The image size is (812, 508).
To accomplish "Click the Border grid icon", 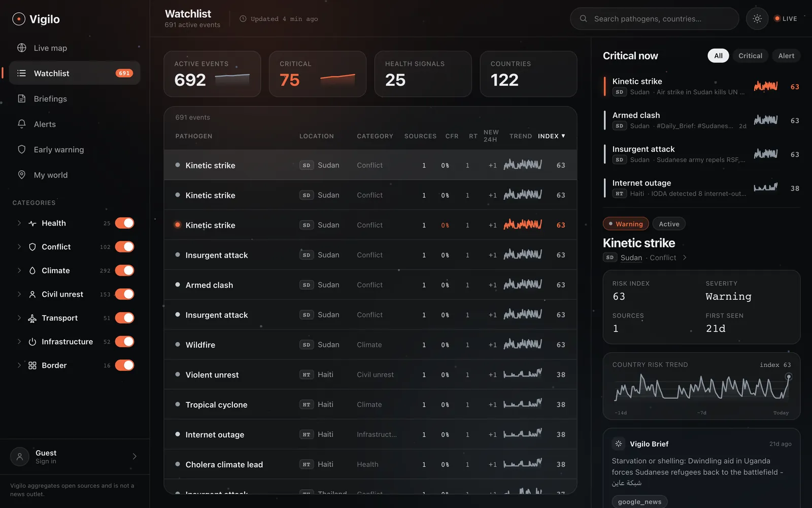I will pyautogui.click(x=32, y=365).
